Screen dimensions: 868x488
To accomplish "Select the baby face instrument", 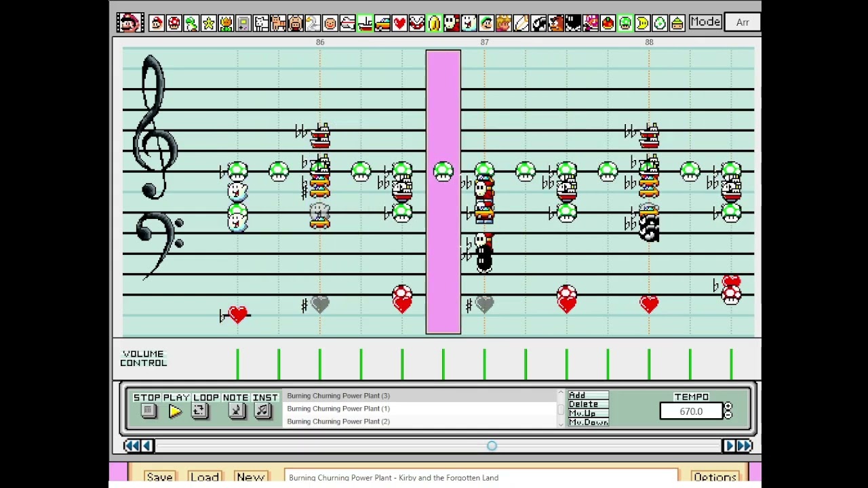I will 330,23.
